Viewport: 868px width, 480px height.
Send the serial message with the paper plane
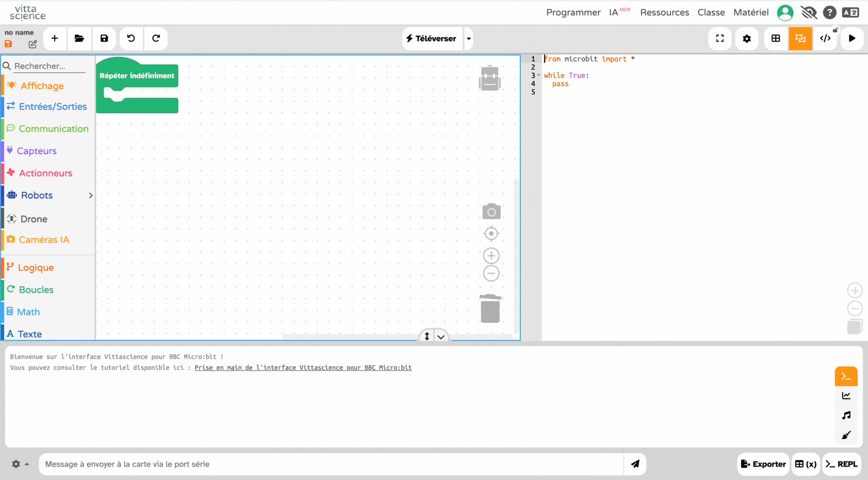(635, 464)
